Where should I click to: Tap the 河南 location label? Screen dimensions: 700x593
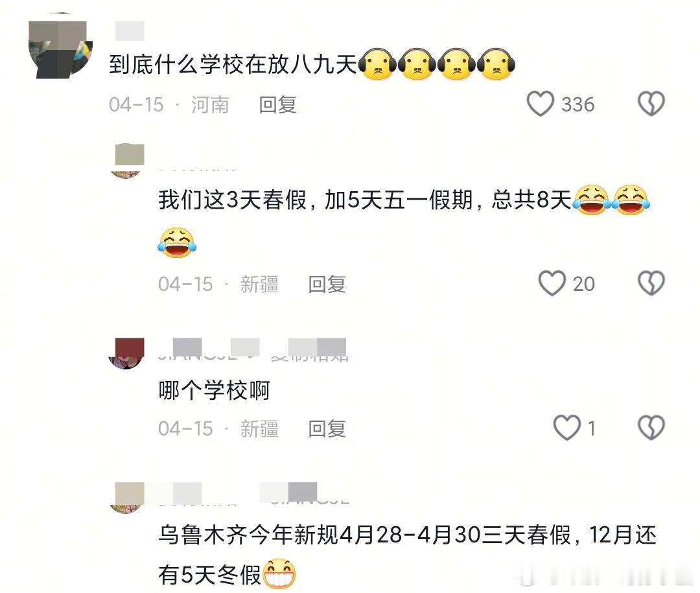210,105
